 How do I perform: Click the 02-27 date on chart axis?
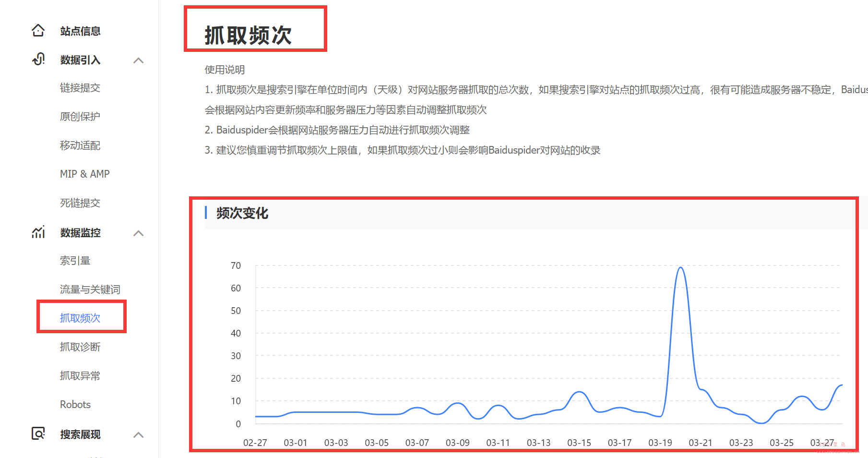point(255,443)
